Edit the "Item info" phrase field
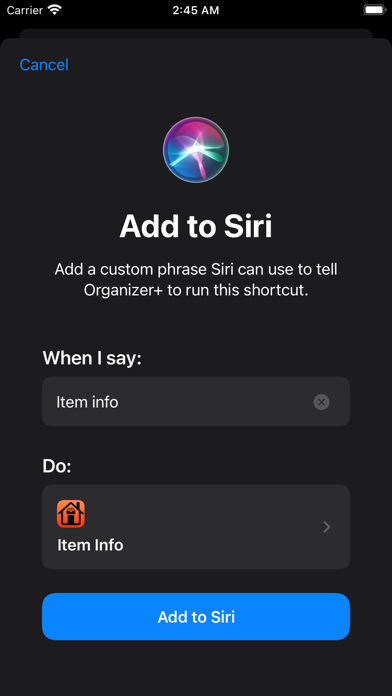The width and height of the screenshot is (392, 696). click(x=196, y=401)
